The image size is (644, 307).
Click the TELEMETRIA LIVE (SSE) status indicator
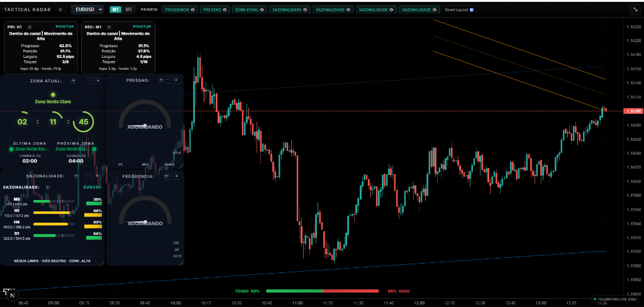click(x=616, y=299)
